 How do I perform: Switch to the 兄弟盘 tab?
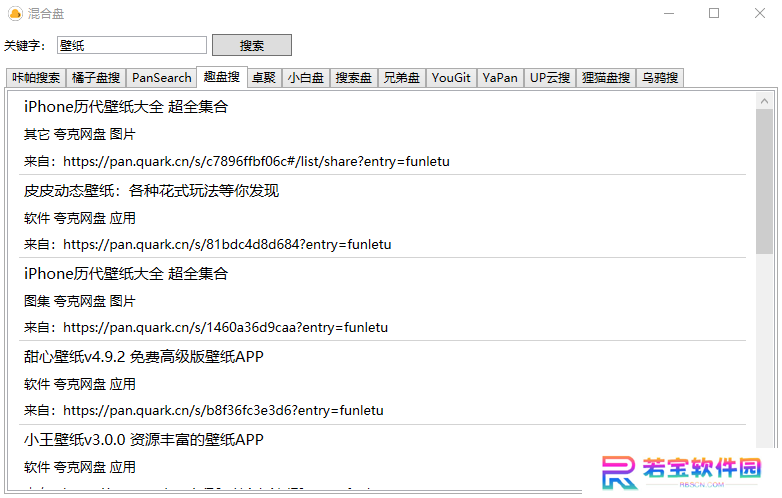pyautogui.click(x=401, y=78)
